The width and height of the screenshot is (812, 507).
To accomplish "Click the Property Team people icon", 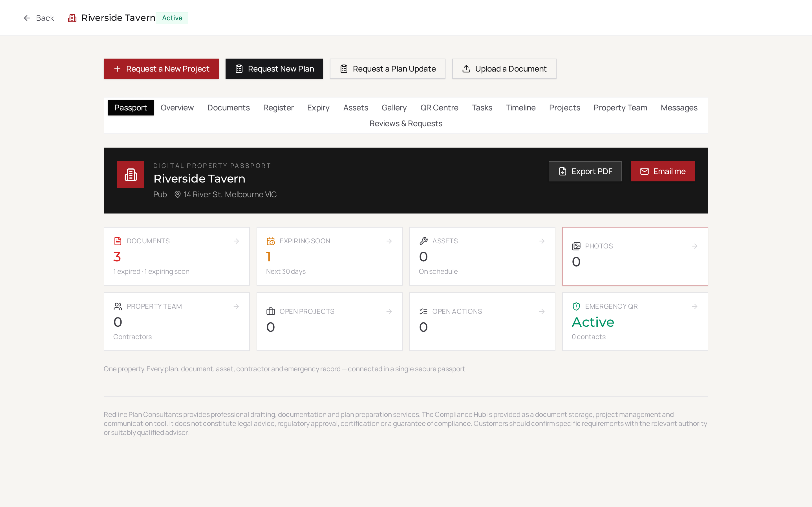I will 118,306.
